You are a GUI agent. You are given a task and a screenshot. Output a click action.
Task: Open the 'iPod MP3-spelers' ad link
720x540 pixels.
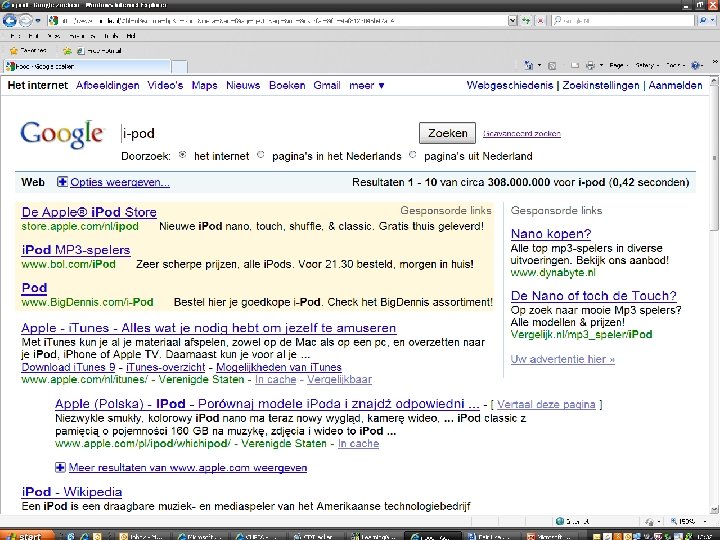click(76, 250)
